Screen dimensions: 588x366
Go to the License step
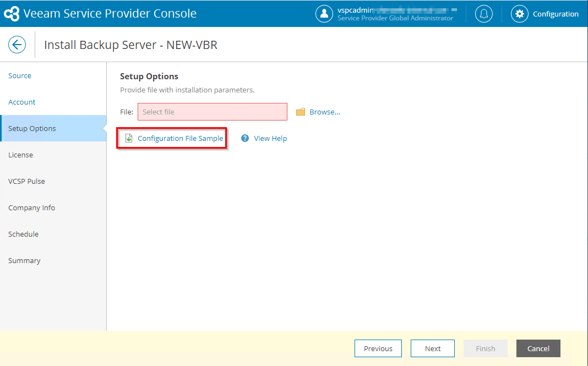[53, 155]
